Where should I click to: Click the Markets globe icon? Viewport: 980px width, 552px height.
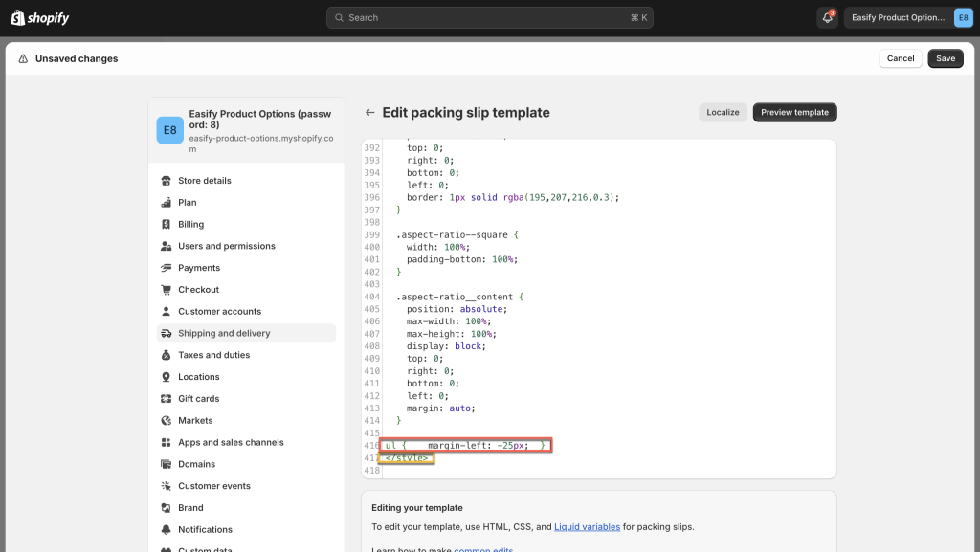coord(167,421)
